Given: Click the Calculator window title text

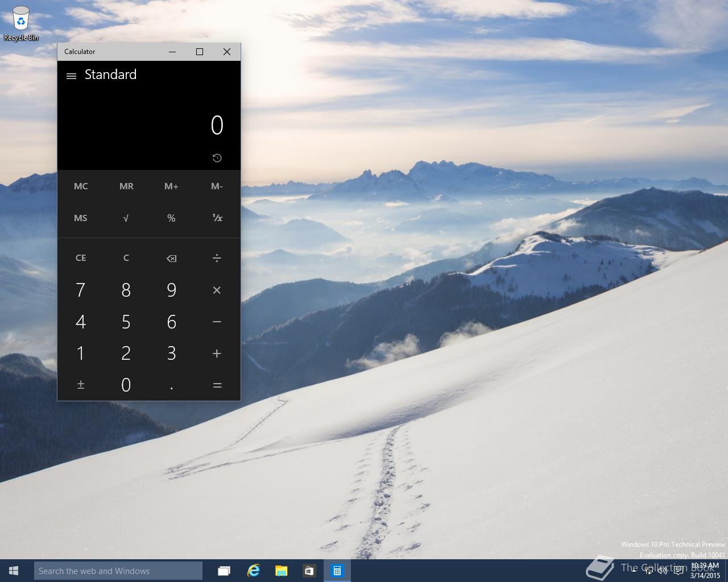Looking at the screenshot, I should tap(80, 52).
